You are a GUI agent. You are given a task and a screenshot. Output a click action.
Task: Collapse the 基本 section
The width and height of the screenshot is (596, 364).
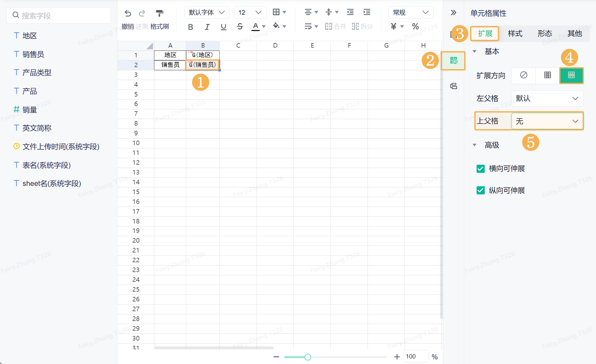click(475, 52)
